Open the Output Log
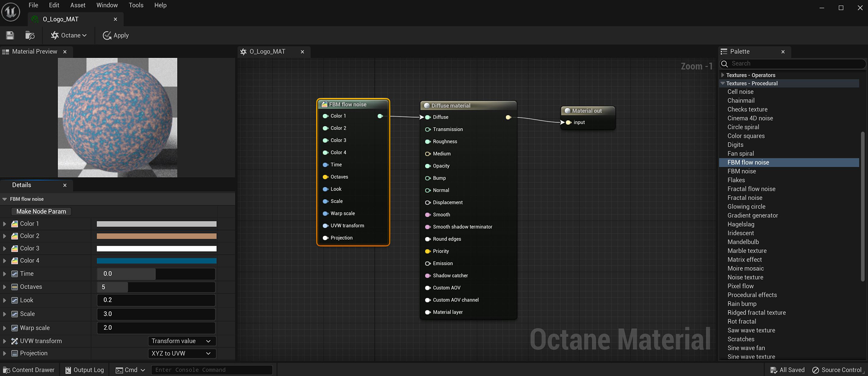The image size is (868, 376). coord(85,370)
